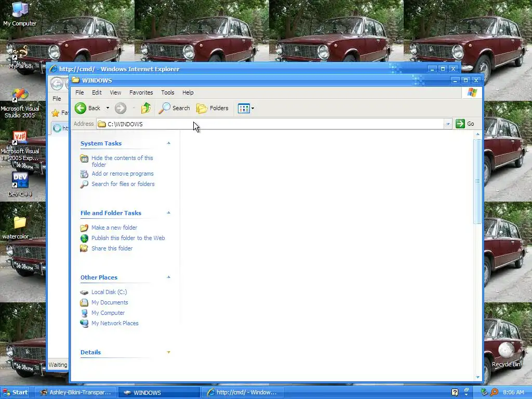
Task: Click Hide the contents of this folder
Action: [x=122, y=161]
